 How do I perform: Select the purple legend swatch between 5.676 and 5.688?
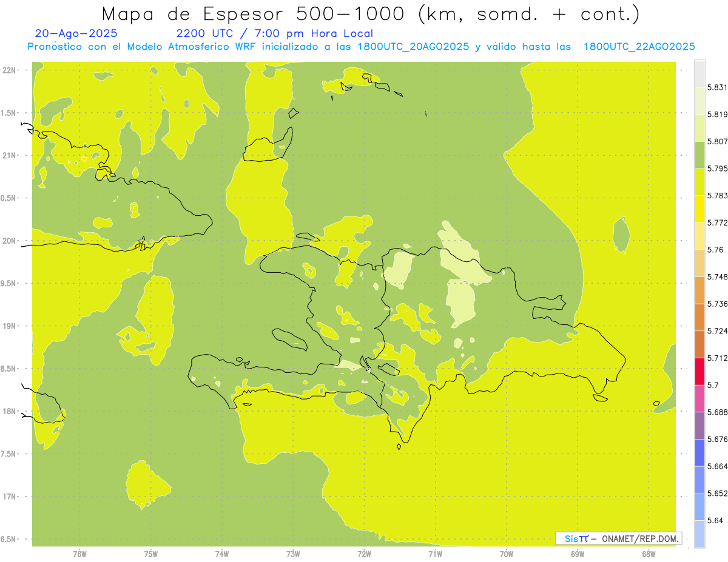point(699,426)
